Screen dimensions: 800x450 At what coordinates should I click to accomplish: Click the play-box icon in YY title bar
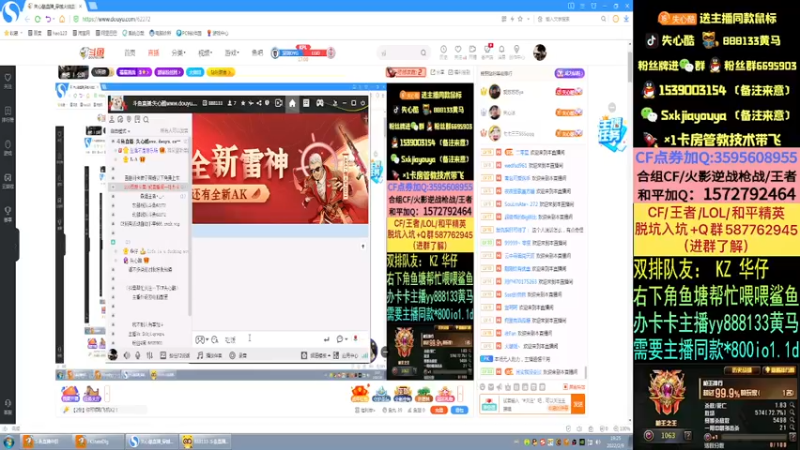click(279, 103)
